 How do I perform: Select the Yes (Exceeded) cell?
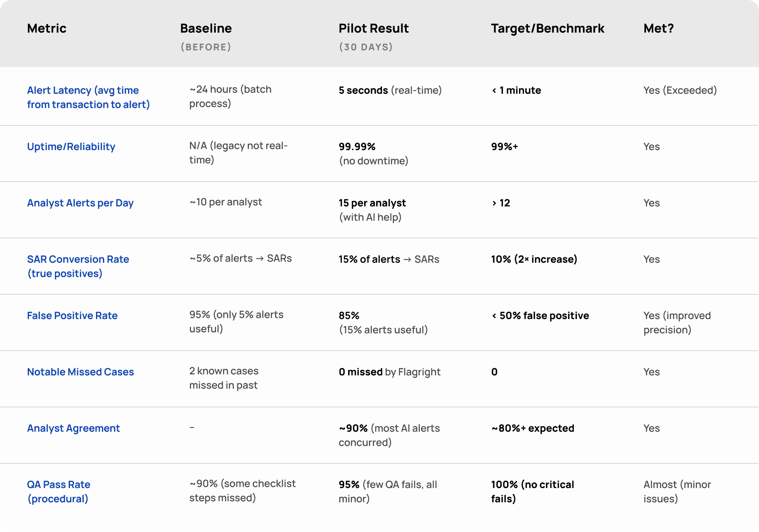pyautogui.click(x=680, y=90)
